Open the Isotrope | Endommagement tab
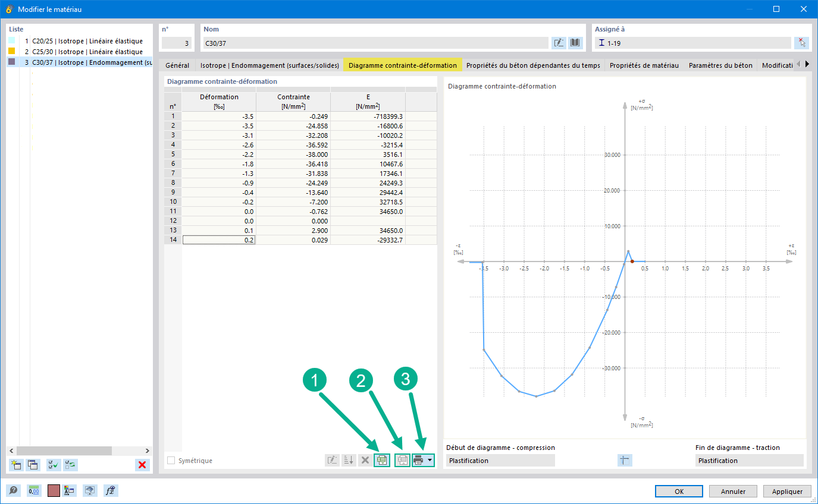Viewport: 818px width, 504px height. click(x=269, y=65)
